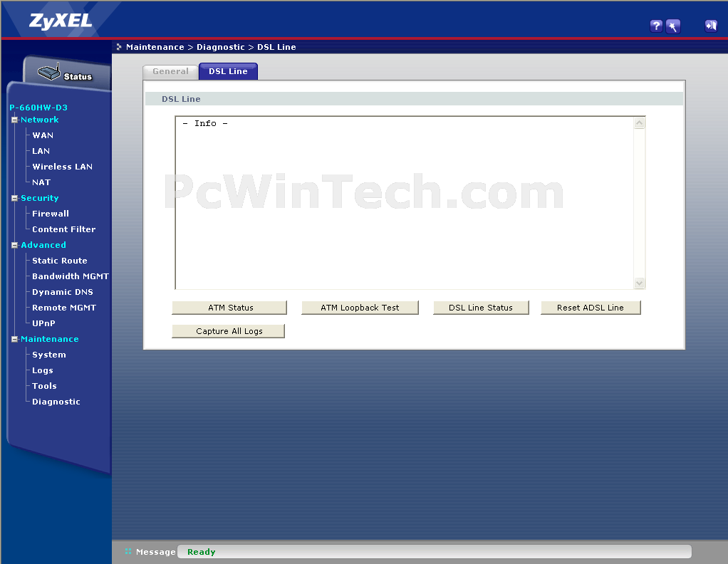Open the Tools page
This screenshot has width=728, height=564.
44,386
